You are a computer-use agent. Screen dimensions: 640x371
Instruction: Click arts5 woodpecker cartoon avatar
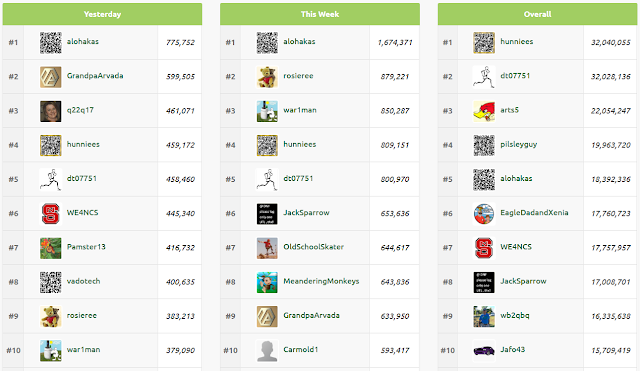click(x=484, y=111)
